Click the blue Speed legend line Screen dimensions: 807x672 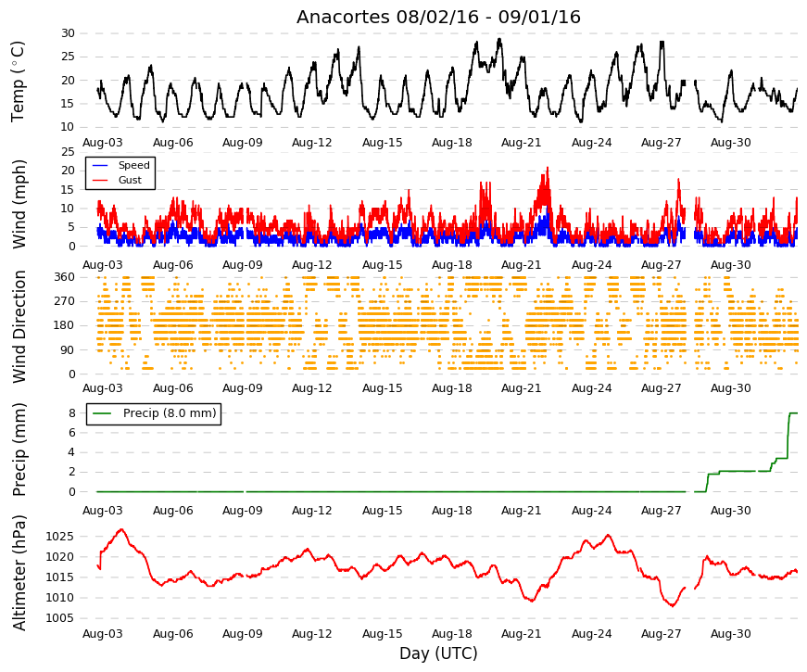[100, 165]
